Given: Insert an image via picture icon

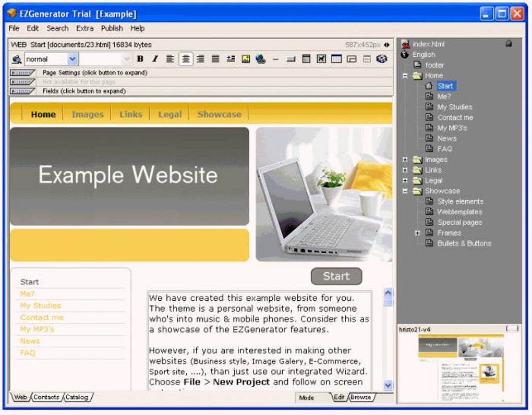Looking at the screenshot, I should point(246,59).
